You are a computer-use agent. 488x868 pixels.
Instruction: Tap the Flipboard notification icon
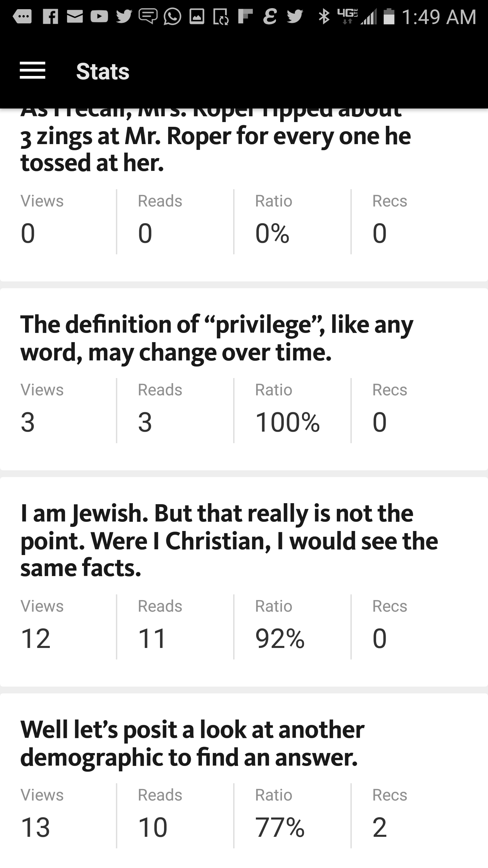tap(245, 17)
